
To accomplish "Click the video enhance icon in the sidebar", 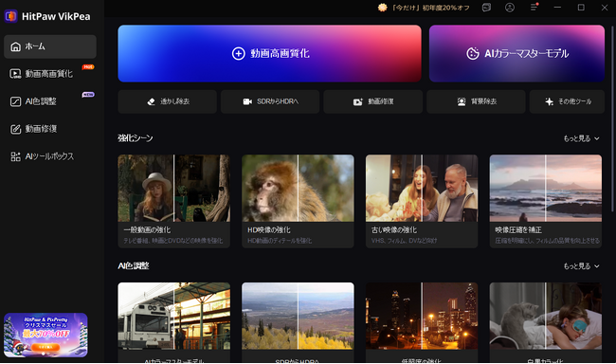I will click(x=15, y=74).
